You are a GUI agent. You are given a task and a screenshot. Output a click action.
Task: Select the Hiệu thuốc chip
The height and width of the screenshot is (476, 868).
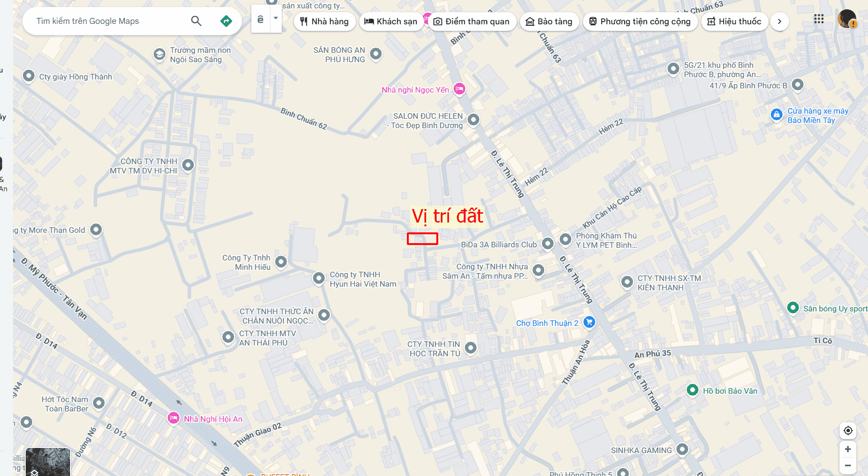[x=734, y=22]
